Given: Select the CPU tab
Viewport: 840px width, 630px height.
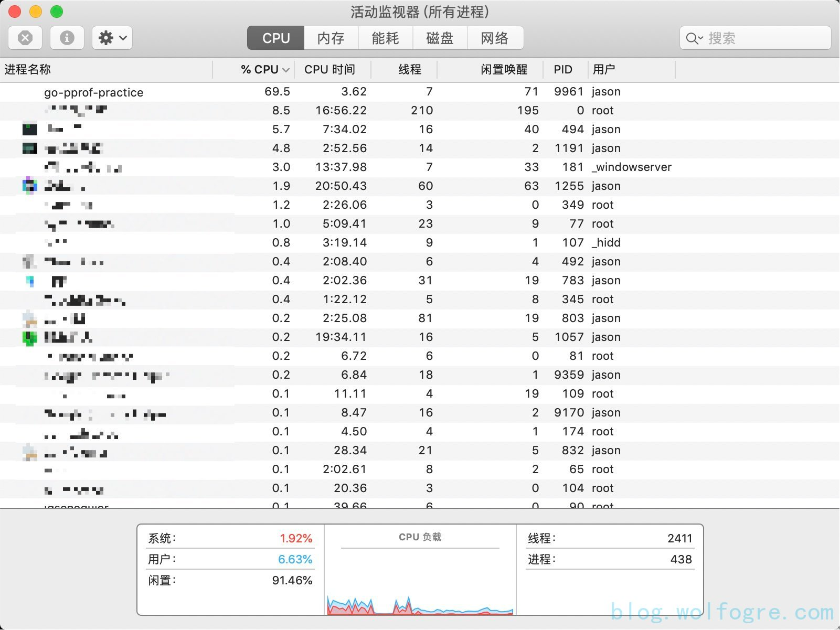Looking at the screenshot, I should [x=276, y=38].
